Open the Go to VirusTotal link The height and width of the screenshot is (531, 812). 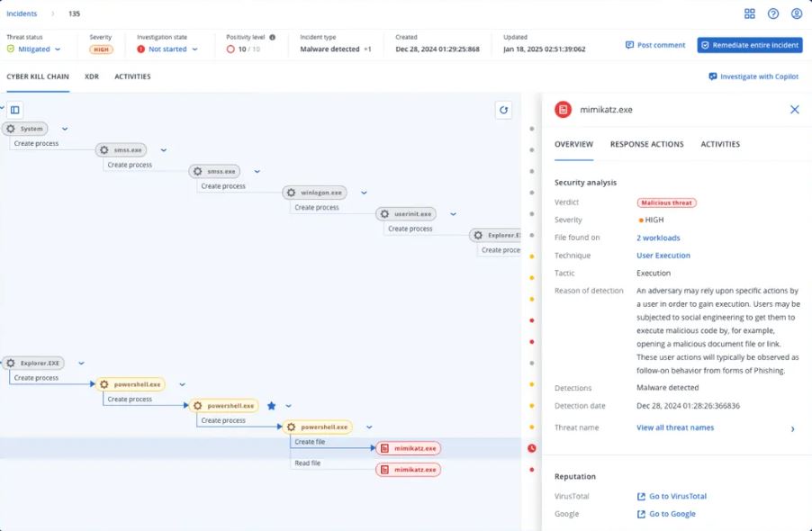[x=677, y=496]
